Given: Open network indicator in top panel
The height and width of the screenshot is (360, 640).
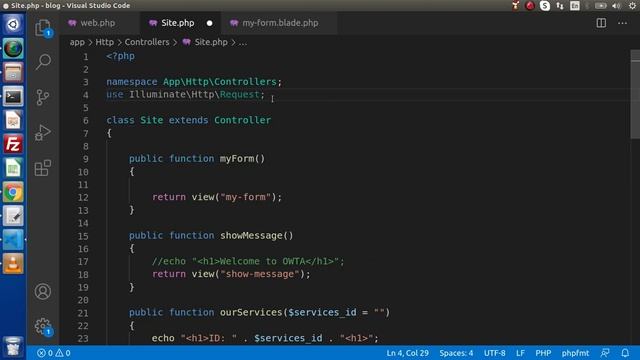Looking at the screenshot, I should tap(560, 6).
